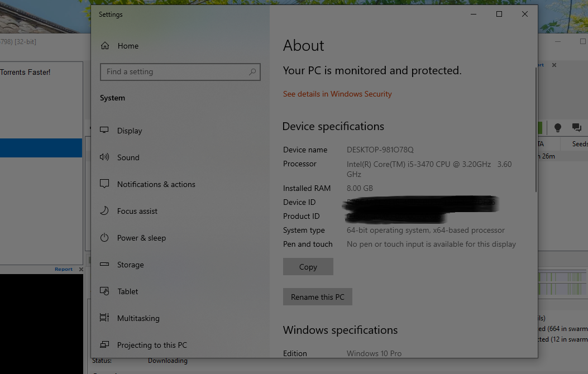Maximize the Settings window
Screen dimensions: 588x374
point(499,15)
